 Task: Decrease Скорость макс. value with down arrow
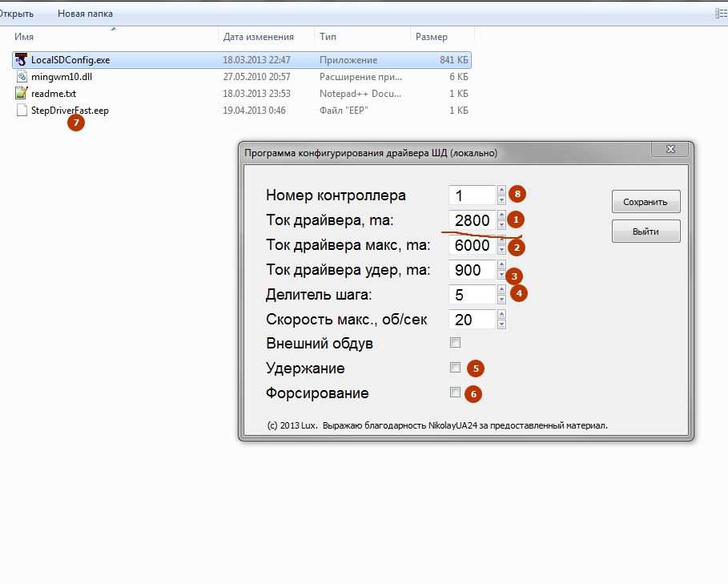pos(501,324)
